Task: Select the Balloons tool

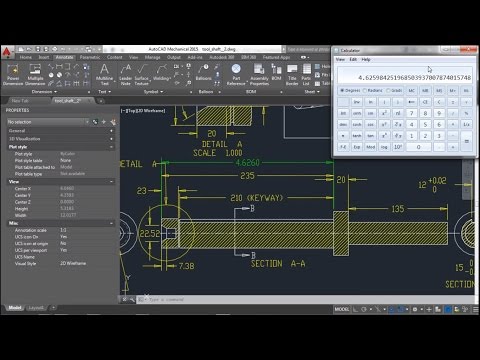Action: pos(203,72)
